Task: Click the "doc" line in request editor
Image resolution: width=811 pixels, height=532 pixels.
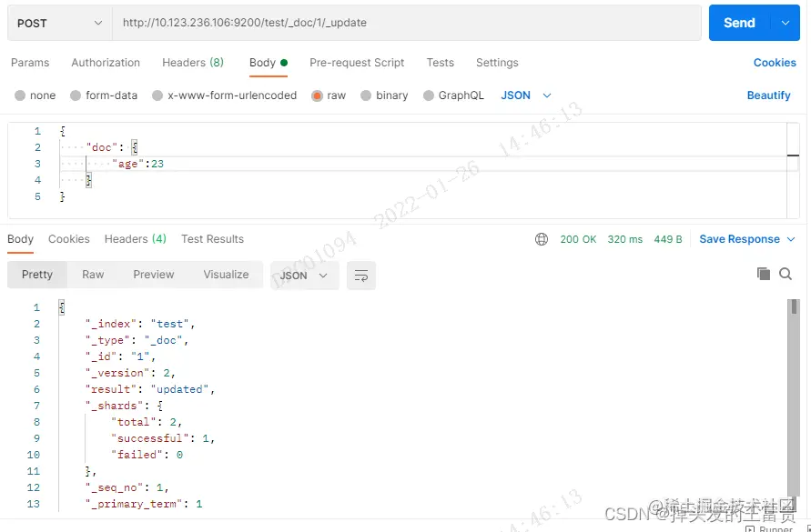Action: click(x=112, y=147)
